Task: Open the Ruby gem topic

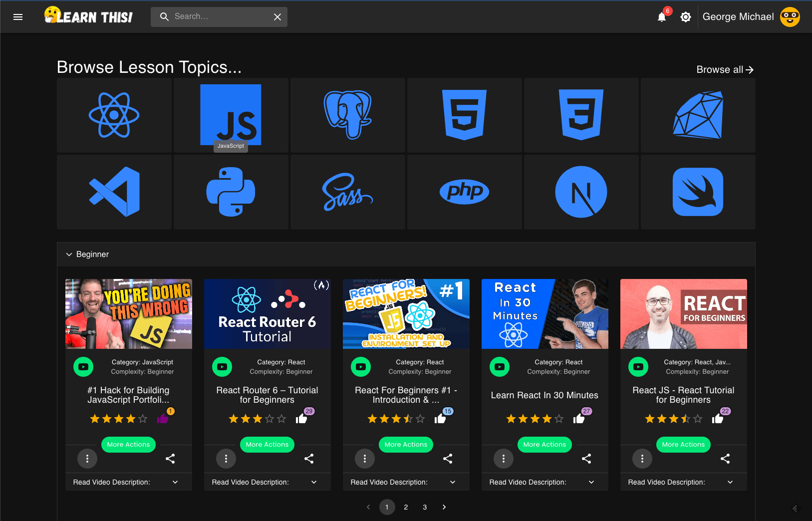Action: point(698,115)
